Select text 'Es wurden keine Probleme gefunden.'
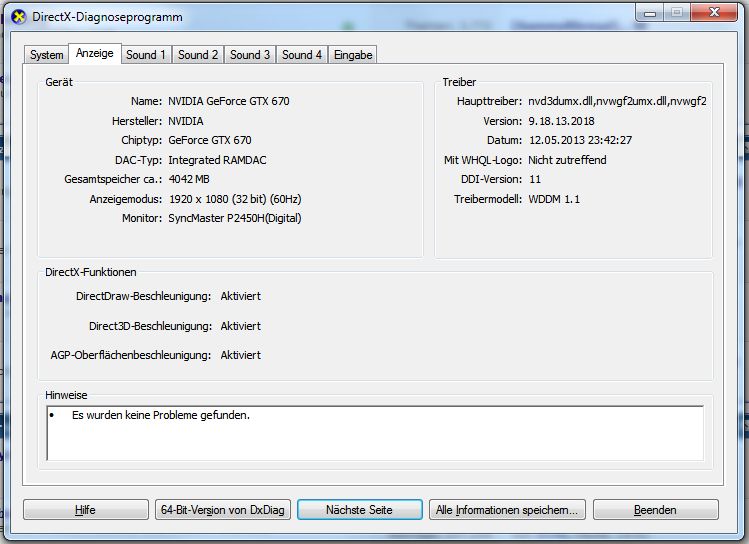 161,415
